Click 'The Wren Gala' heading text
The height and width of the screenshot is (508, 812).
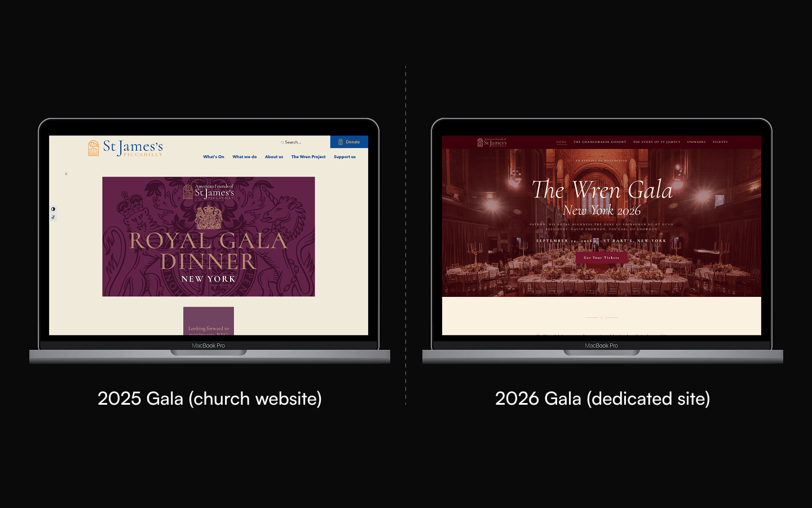coord(602,190)
